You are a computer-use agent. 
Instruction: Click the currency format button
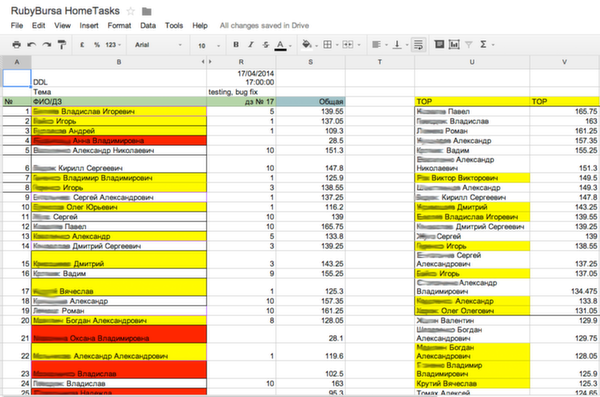point(82,45)
